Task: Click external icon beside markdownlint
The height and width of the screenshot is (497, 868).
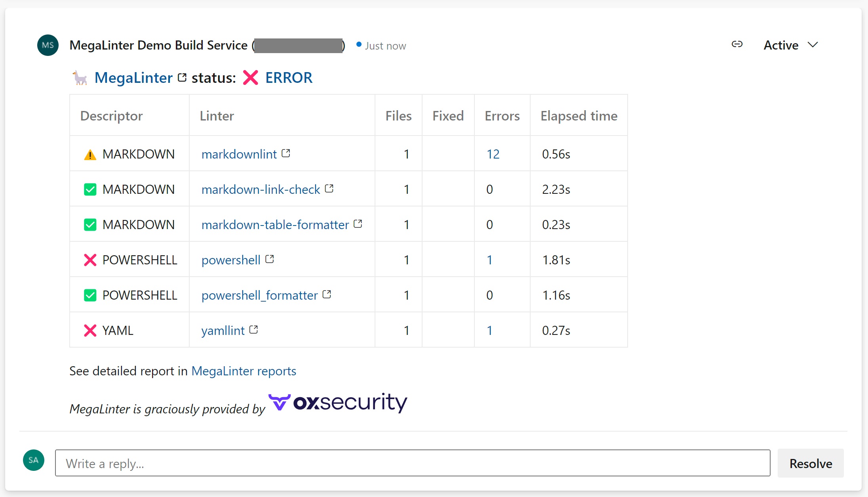Action: 286,153
